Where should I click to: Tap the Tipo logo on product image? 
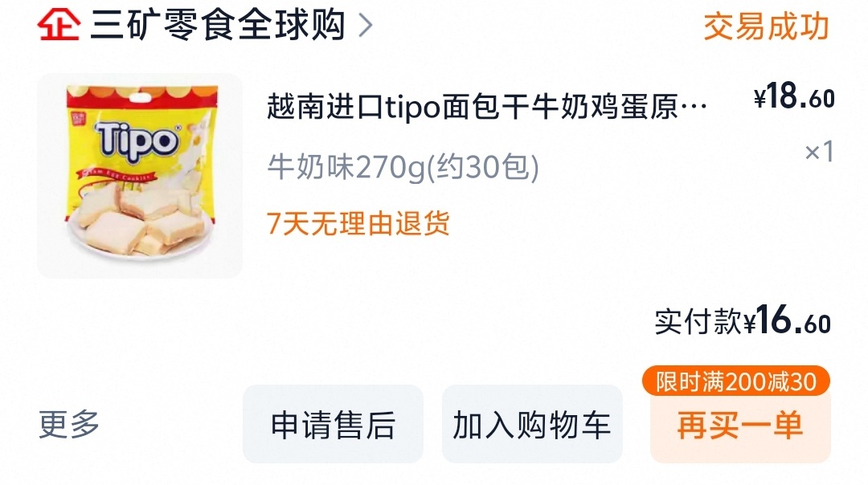[137, 141]
